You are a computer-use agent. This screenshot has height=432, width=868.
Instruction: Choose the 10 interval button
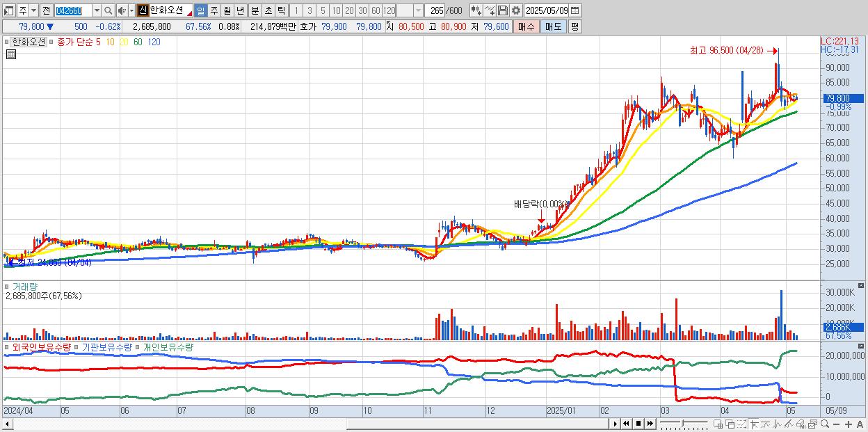point(336,10)
